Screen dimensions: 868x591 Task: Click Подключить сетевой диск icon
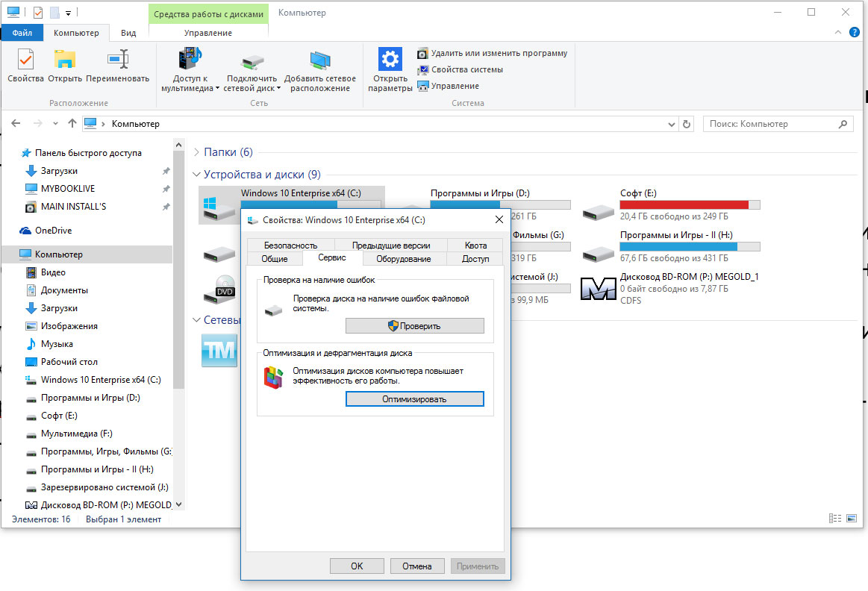tap(252, 61)
